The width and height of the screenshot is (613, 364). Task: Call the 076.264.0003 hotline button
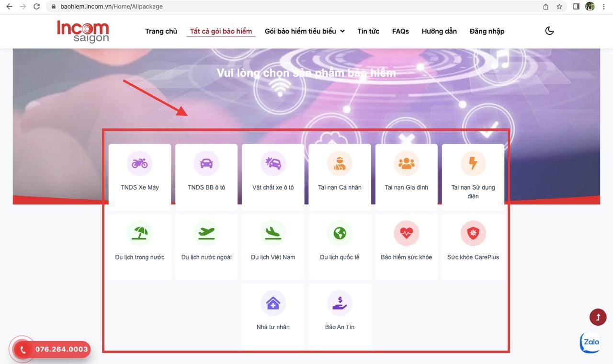(53, 349)
